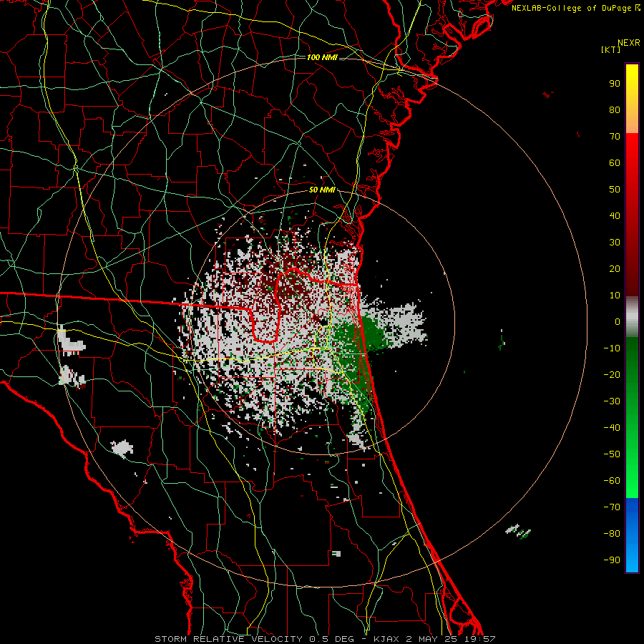Click the 70 value on the velocity scale
The height and width of the screenshot is (644, 644).
point(615,137)
